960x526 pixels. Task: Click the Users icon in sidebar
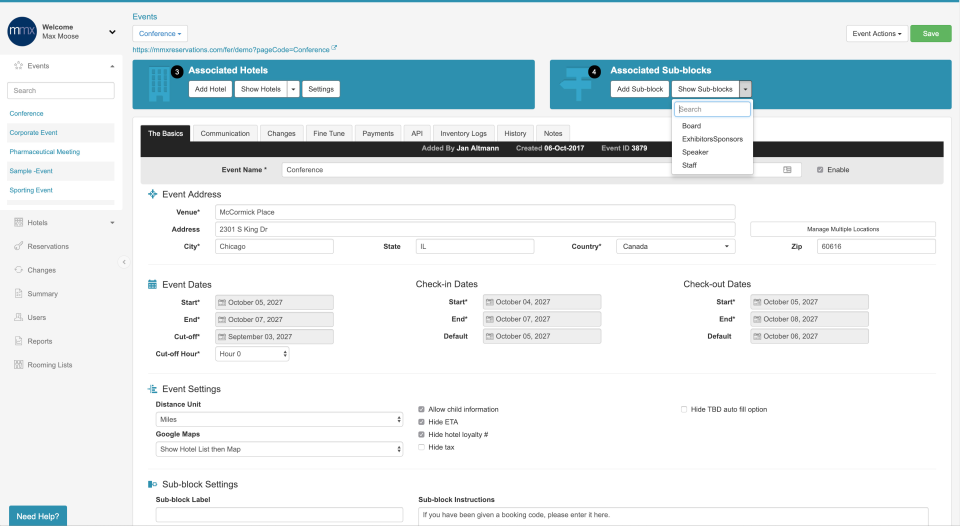[x=18, y=317]
